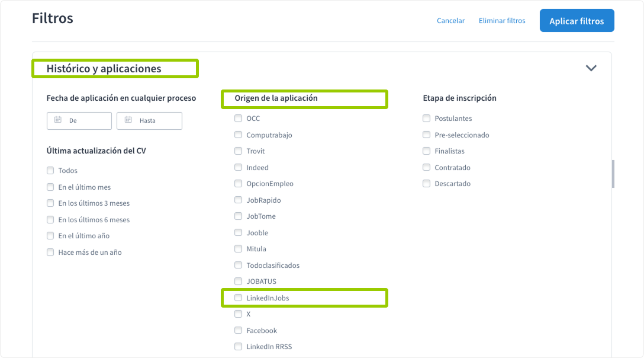644x358 pixels.
Task: Tick the Postulantes stage checkbox
Action: coord(427,119)
